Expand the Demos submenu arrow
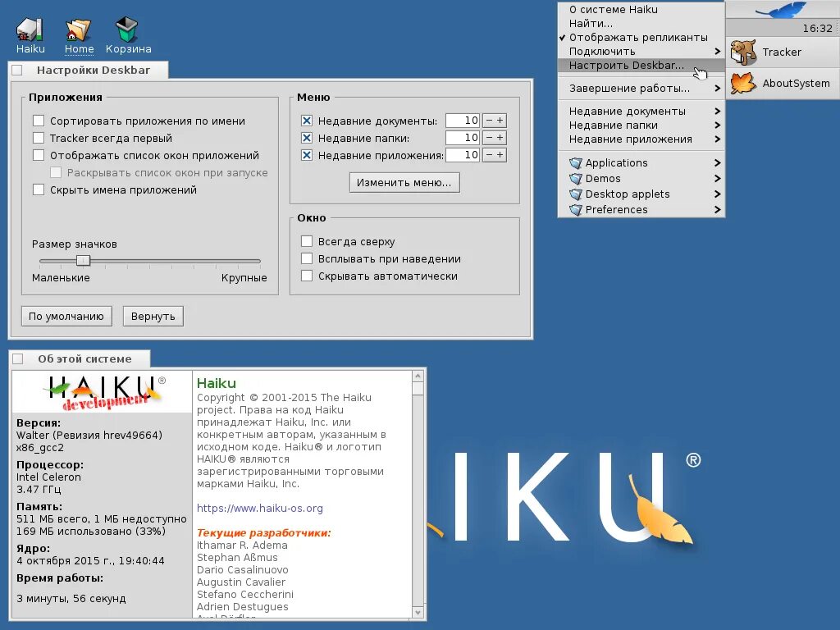This screenshot has width=840, height=630. click(717, 178)
